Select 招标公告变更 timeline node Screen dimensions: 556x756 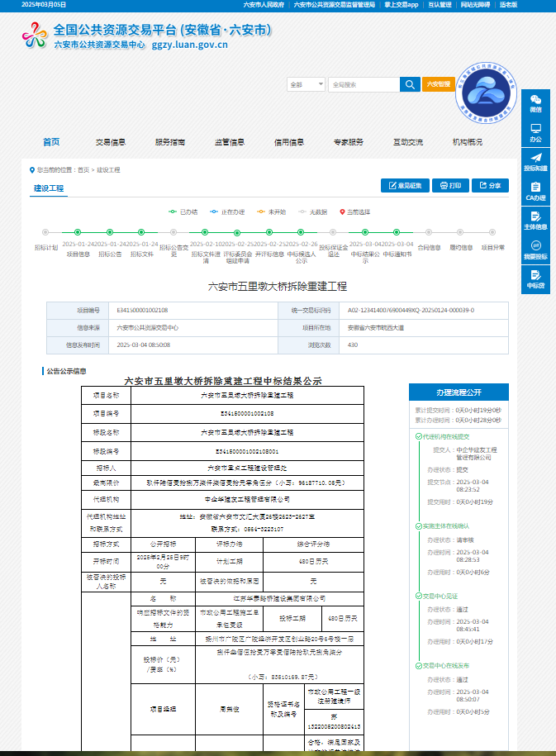click(x=173, y=232)
